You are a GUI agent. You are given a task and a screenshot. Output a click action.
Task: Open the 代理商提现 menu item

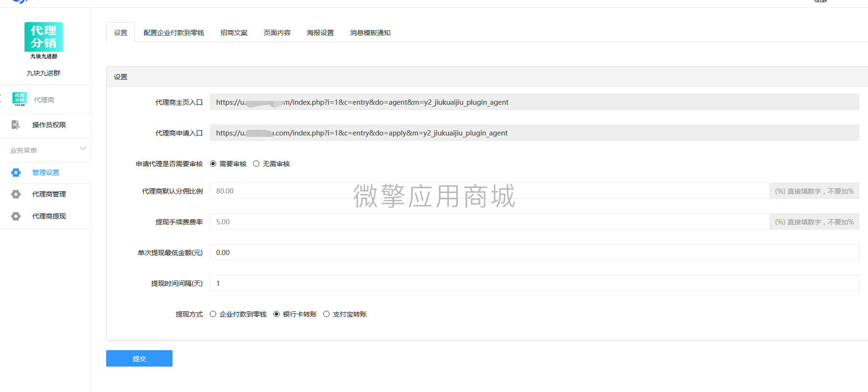[x=49, y=216]
